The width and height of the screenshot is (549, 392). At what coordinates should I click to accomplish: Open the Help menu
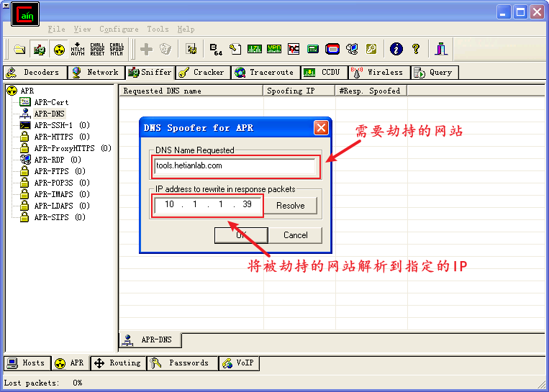click(186, 29)
